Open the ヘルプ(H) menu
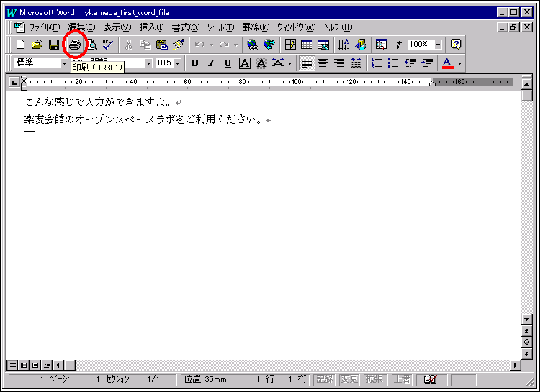This screenshot has height=392, width=540. coord(338,27)
